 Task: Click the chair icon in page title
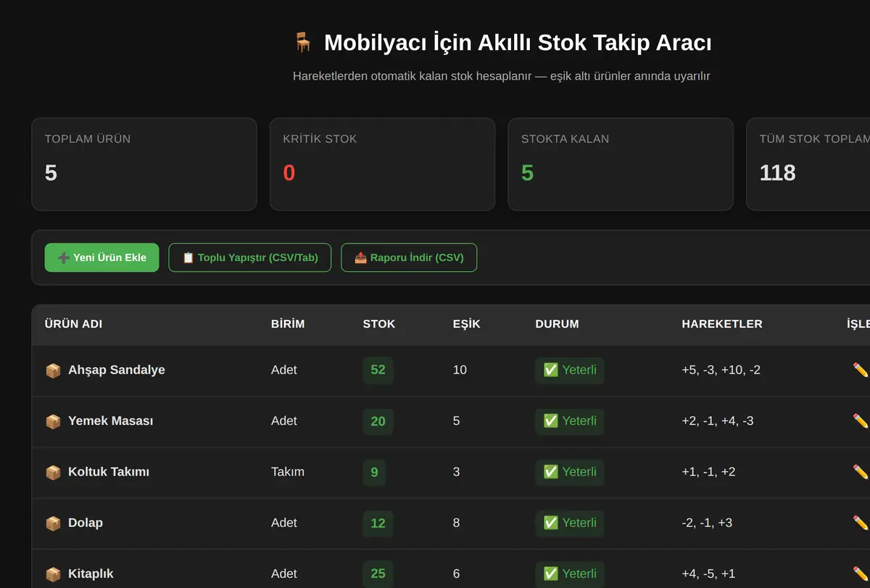point(303,42)
